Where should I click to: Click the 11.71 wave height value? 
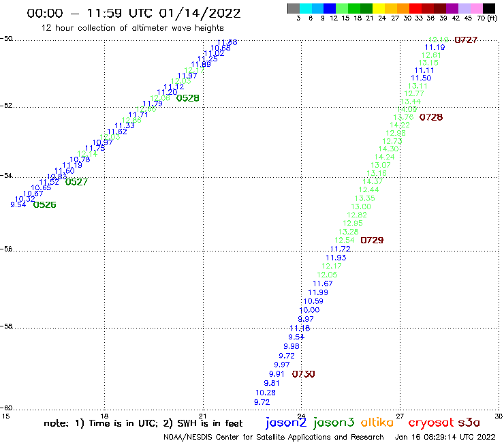tap(138, 115)
